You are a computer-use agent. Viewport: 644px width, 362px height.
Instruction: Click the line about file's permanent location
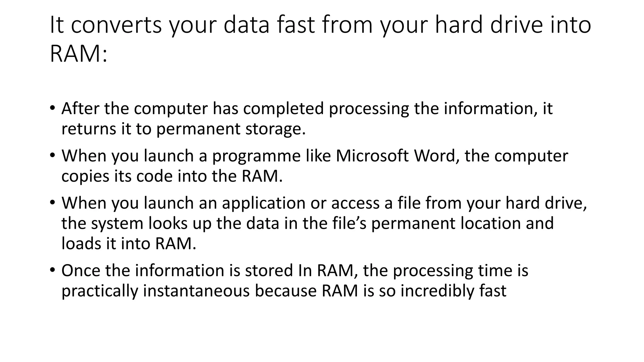tap(308, 223)
